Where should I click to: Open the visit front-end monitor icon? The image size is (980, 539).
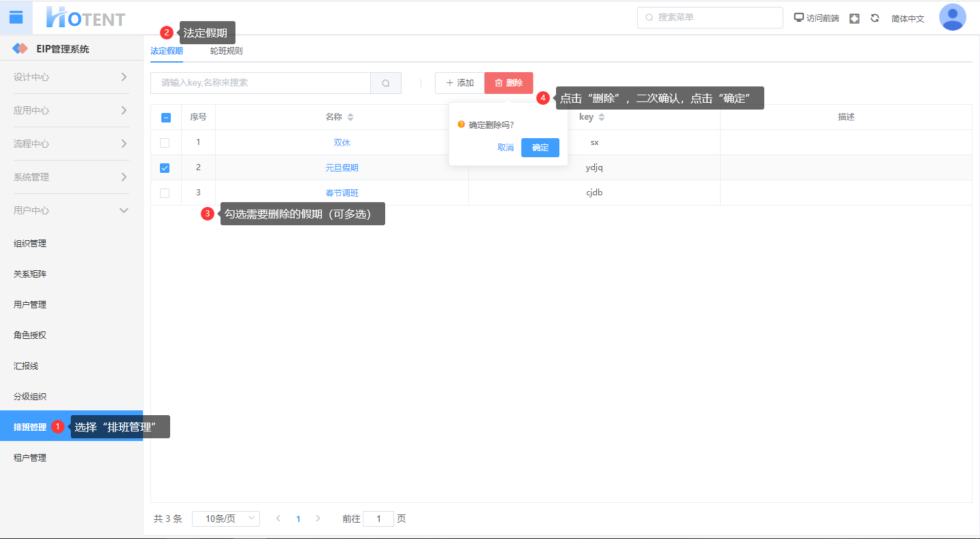click(x=799, y=18)
